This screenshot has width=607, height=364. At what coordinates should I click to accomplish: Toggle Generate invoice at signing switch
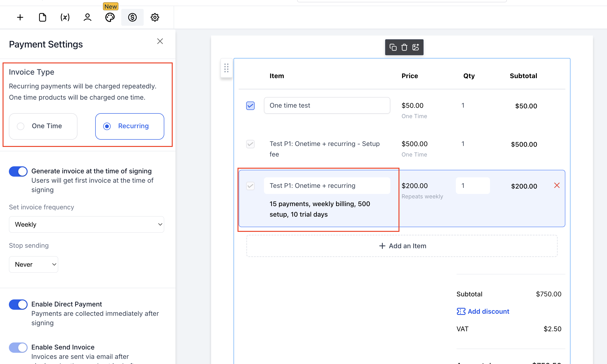[18, 171]
